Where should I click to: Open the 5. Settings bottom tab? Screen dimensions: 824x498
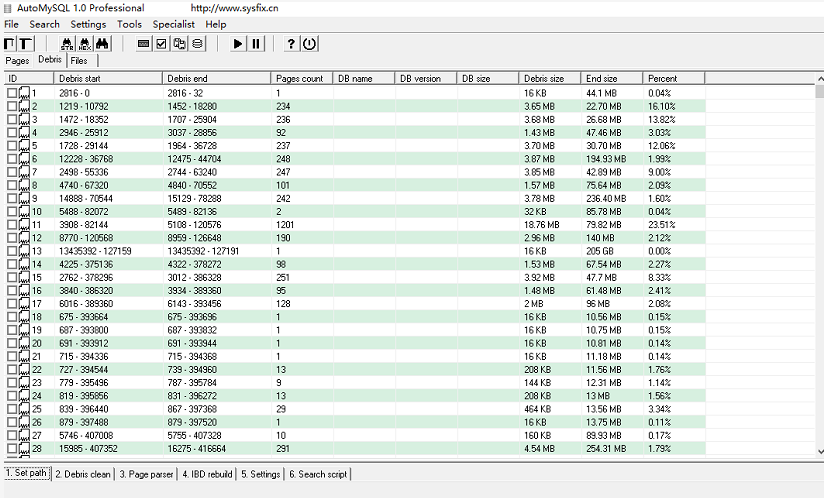(261, 474)
